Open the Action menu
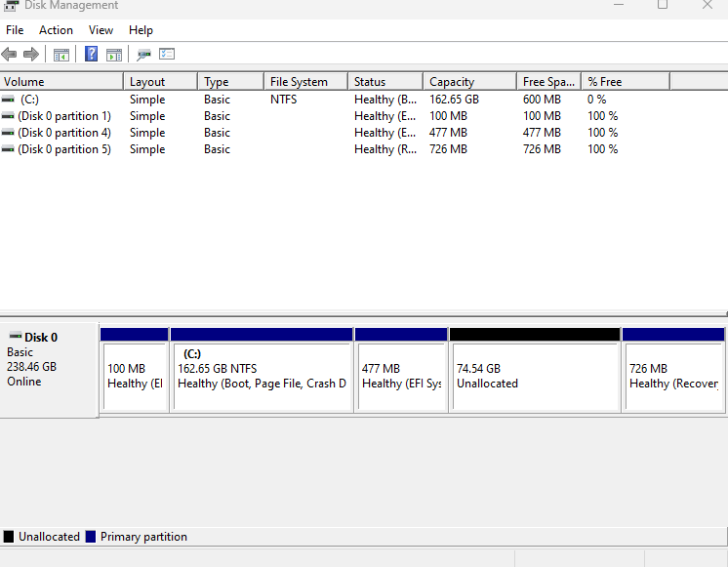728x567 pixels. tap(56, 30)
